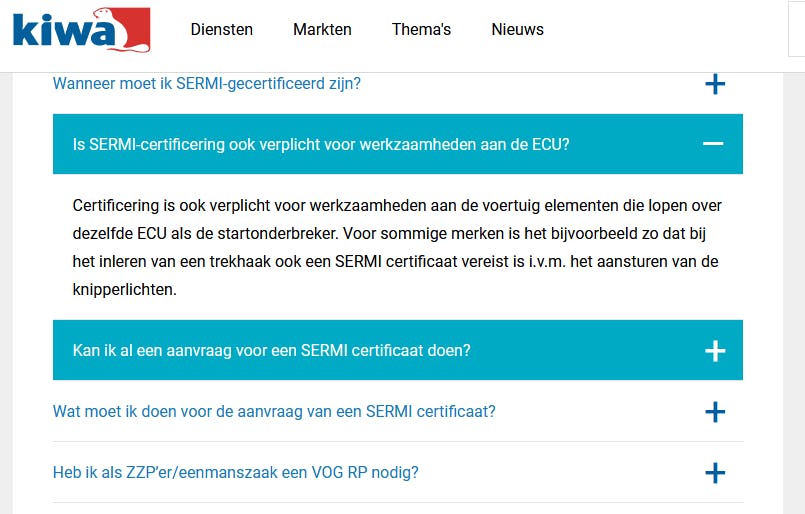805x514 pixels.
Task: Click 'Heb ik als ZZP'er/eenmanszaak een VOG RP nodig?'
Action: click(236, 472)
